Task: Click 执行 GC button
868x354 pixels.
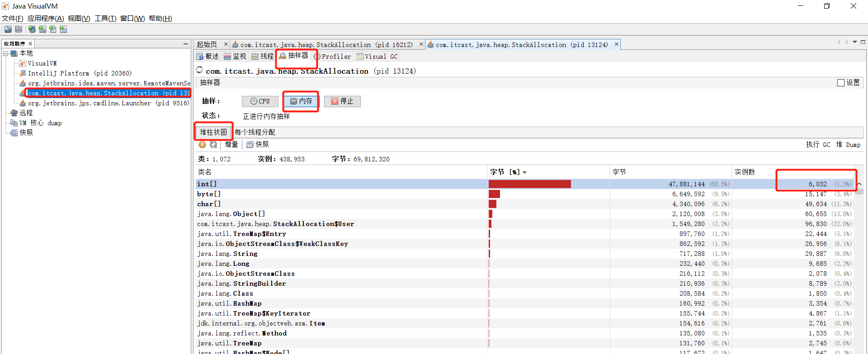Action: [x=818, y=145]
